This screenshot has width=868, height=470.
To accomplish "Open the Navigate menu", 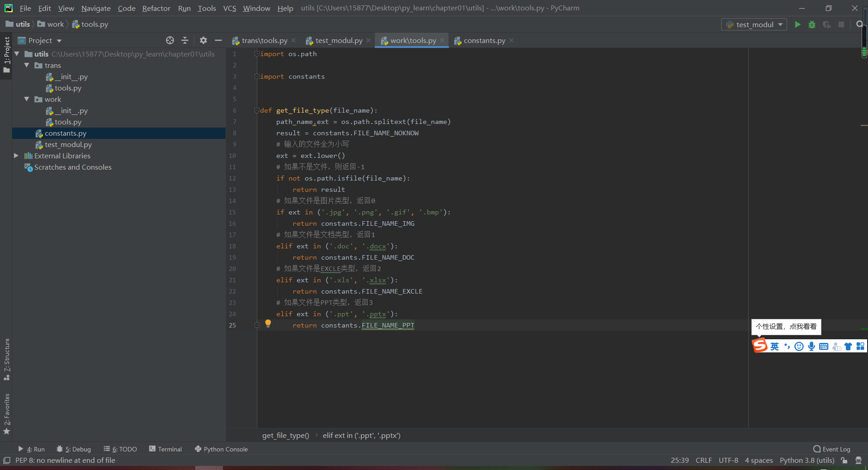I will pyautogui.click(x=96, y=8).
